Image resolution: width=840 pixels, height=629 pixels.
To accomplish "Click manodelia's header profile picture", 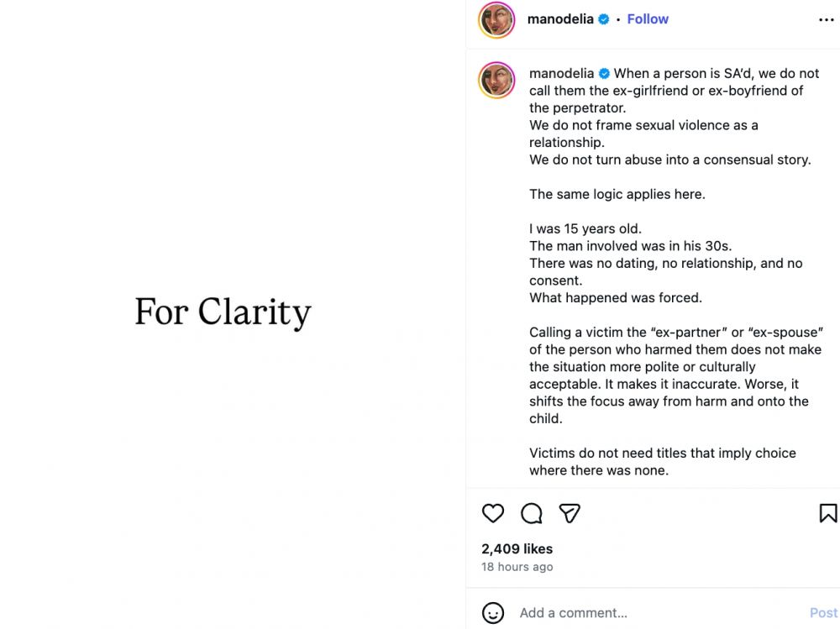I will (x=496, y=20).
